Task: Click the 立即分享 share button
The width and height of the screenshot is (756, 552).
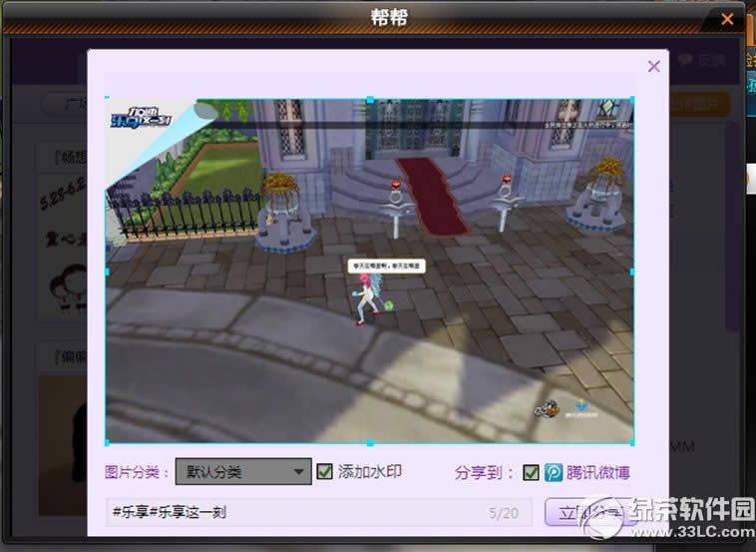Action: 590,512
